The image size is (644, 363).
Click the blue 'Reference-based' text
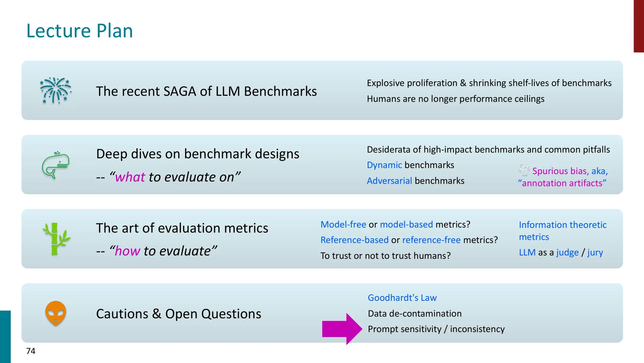355,240
